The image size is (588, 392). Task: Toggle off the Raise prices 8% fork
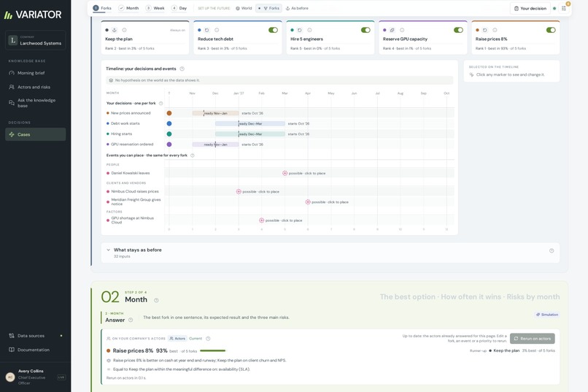(551, 30)
